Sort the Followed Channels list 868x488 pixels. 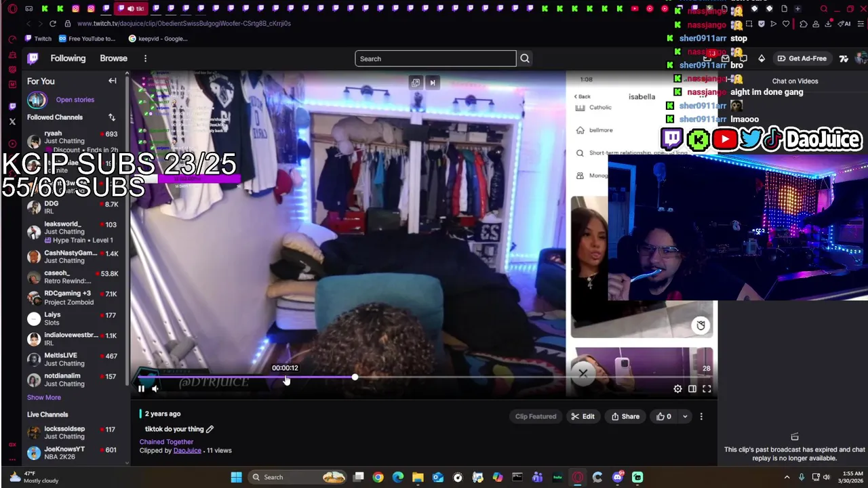pyautogui.click(x=112, y=117)
